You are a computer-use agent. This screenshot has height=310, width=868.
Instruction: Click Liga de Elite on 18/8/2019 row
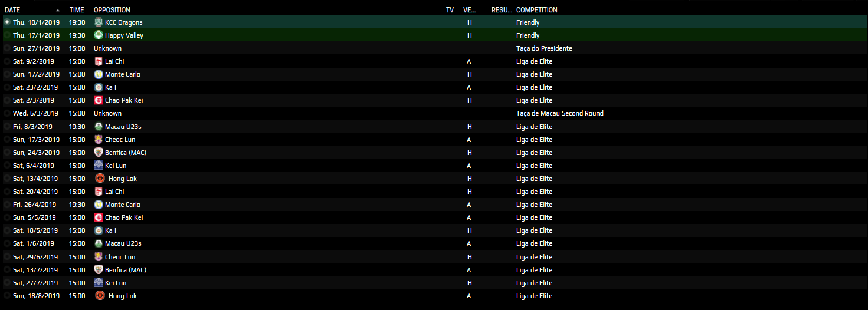click(x=534, y=296)
